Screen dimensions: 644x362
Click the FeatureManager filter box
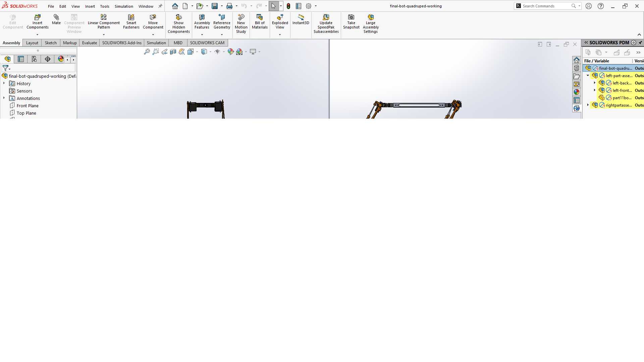coord(39,68)
